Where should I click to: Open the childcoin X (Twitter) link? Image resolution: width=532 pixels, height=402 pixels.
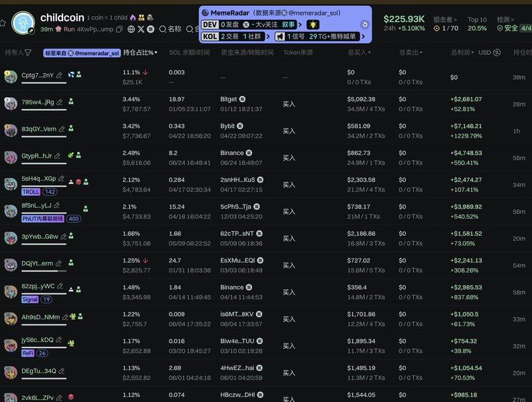pos(141,29)
